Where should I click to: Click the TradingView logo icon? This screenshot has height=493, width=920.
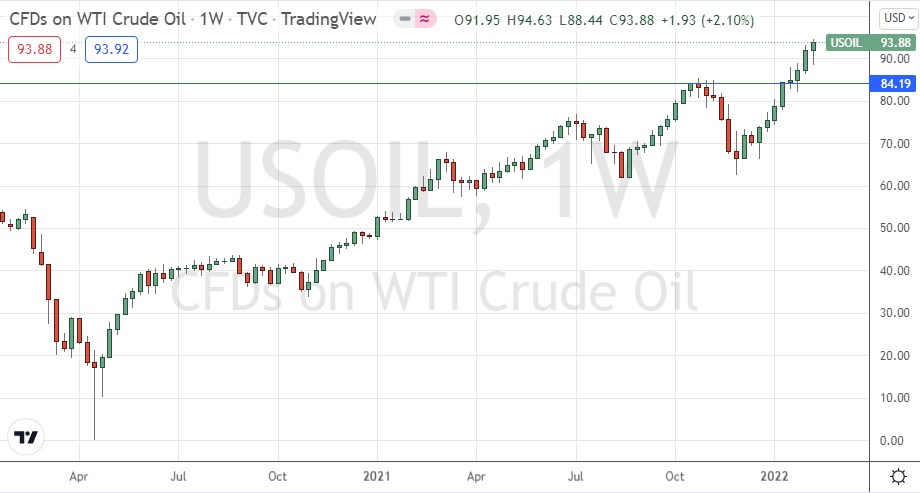point(27,438)
